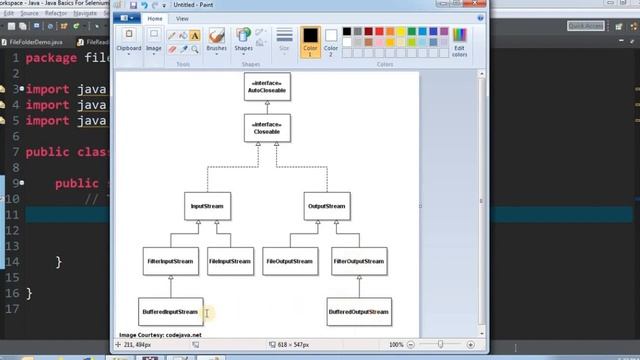
Task: Click the 'Image Courtesy: codejava.net' text
Action: (x=160, y=335)
